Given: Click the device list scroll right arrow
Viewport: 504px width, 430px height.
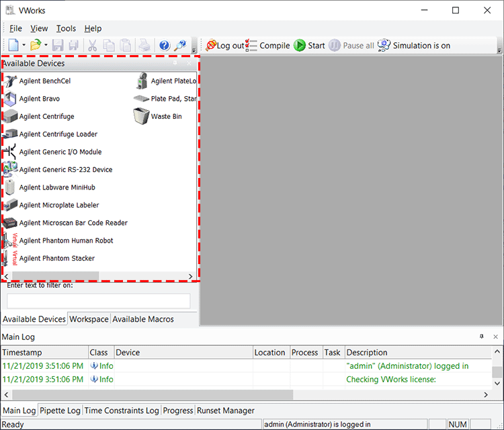Looking at the screenshot, I should tap(191, 276).
